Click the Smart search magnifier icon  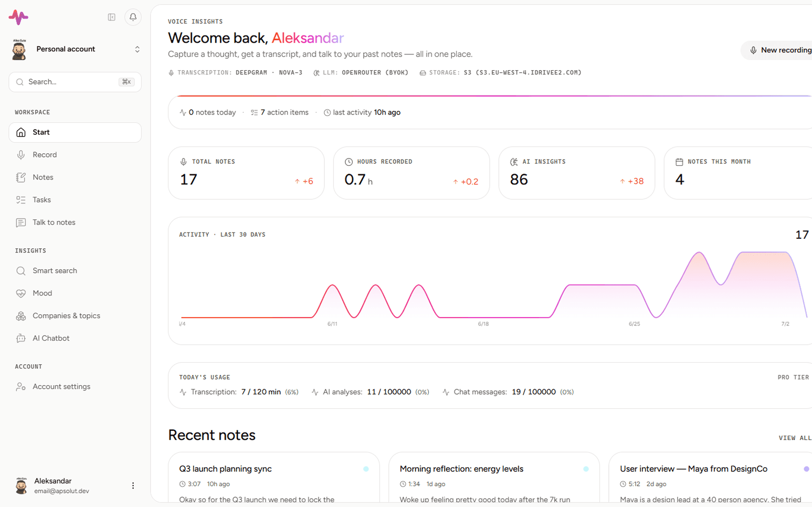(x=21, y=271)
